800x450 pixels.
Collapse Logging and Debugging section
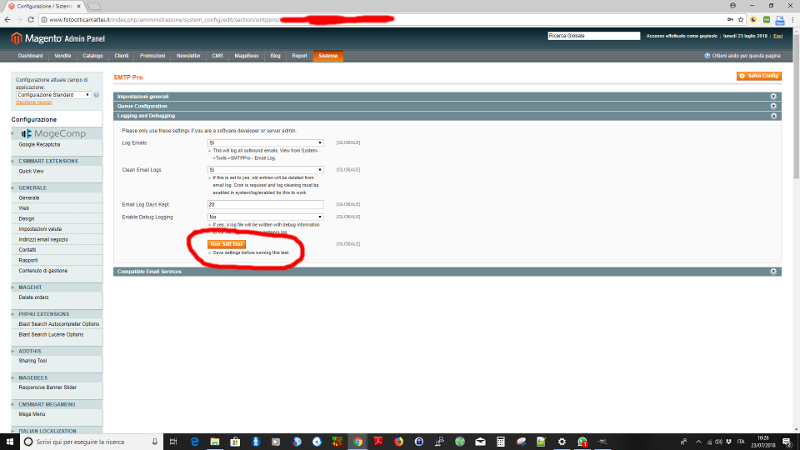[x=447, y=116]
